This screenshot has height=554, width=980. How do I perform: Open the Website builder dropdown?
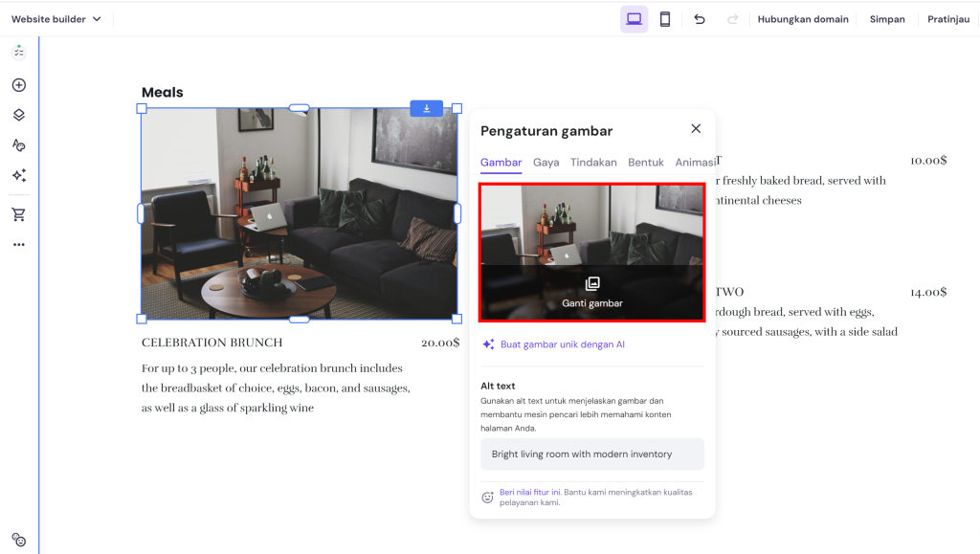(x=55, y=18)
